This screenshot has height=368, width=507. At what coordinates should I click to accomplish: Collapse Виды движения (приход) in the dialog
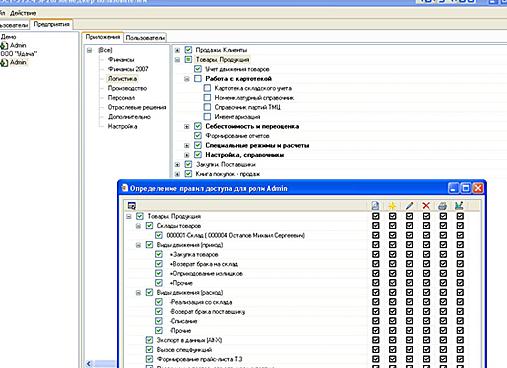pyautogui.click(x=138, y=245)
